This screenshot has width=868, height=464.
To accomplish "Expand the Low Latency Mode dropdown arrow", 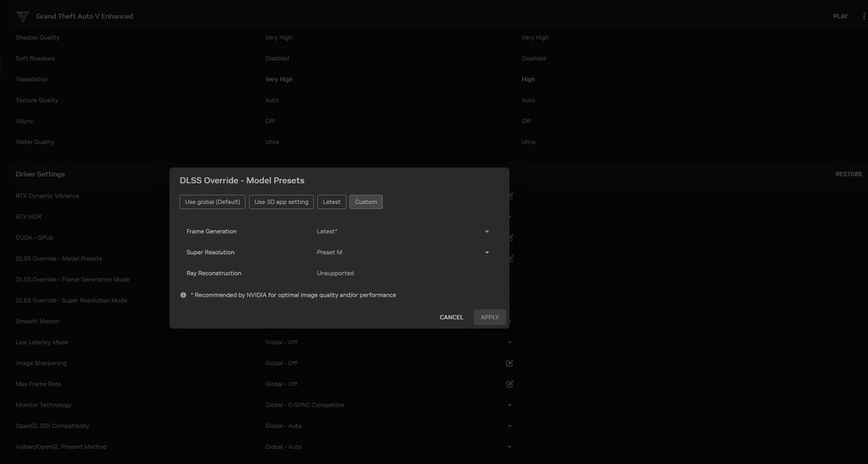I will point(509,342).
